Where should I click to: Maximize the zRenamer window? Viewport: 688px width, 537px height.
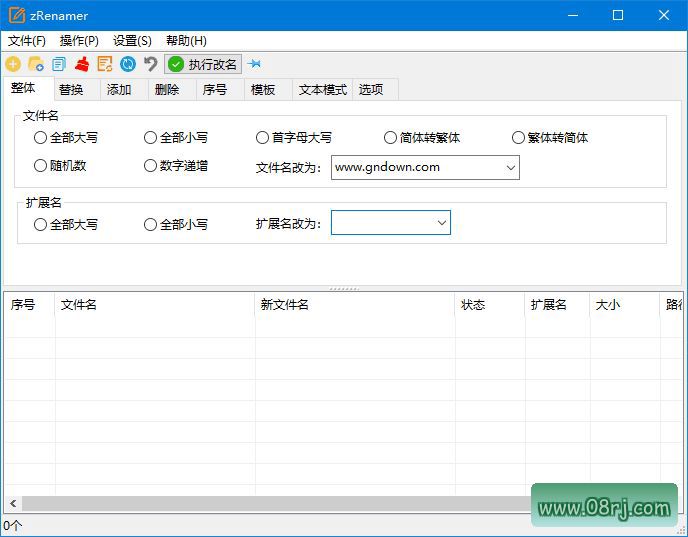[618, 15]
